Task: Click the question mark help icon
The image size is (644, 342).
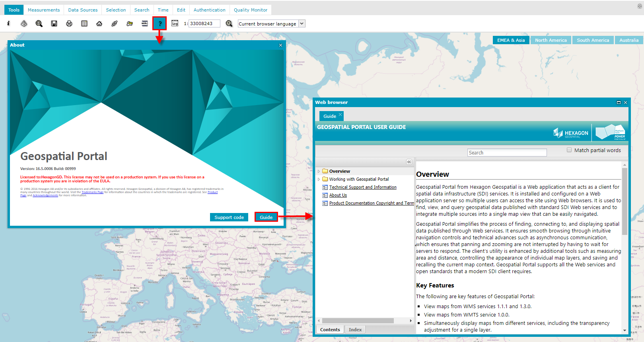Action: pos(160,24)
